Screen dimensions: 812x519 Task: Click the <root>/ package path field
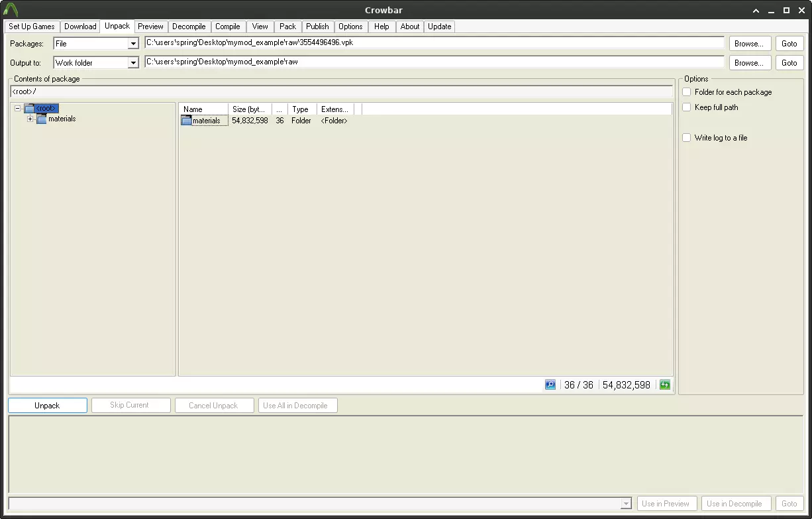[341, 91]
